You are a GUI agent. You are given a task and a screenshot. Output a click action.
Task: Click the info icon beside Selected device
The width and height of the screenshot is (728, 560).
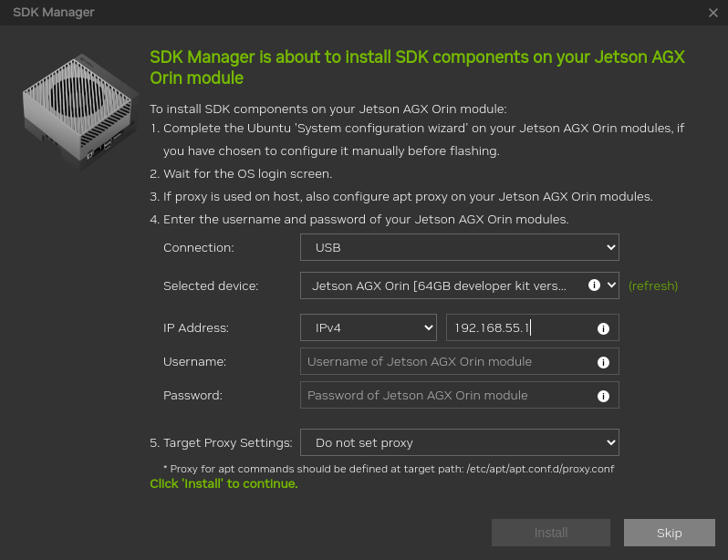tap(594, 285)
